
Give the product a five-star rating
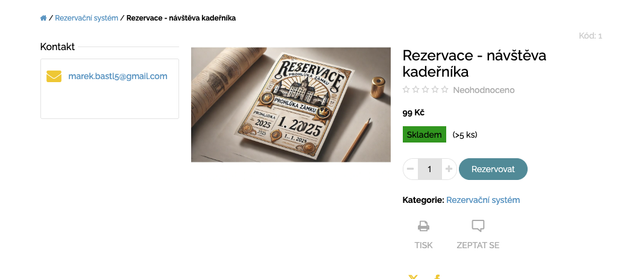pyautogui.click(x=444, y=90)
